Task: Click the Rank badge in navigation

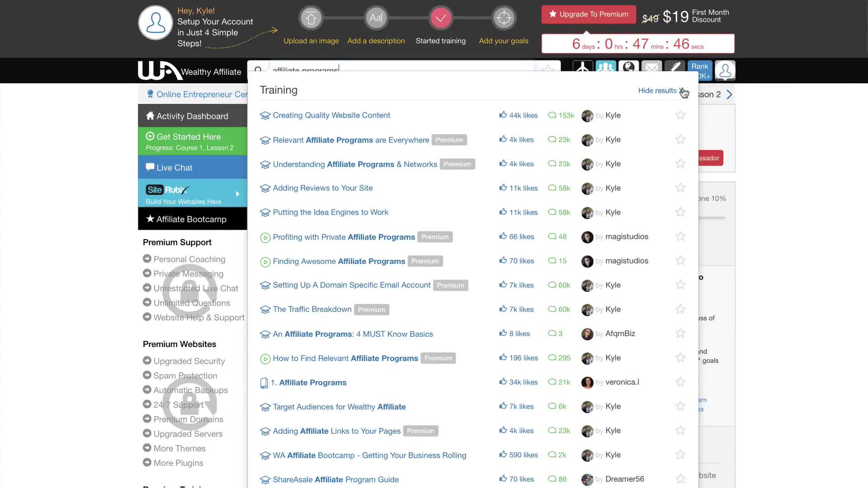Action: (x=700, y=70)
